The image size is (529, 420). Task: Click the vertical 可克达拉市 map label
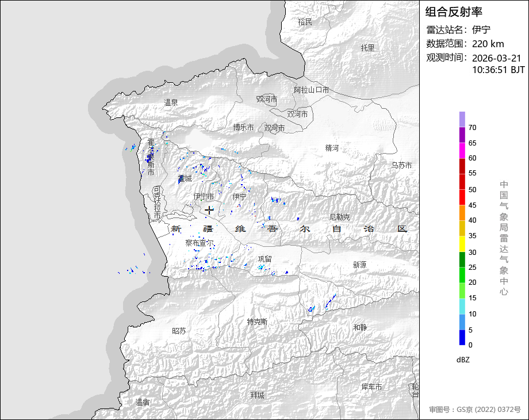tap(157, 203)
